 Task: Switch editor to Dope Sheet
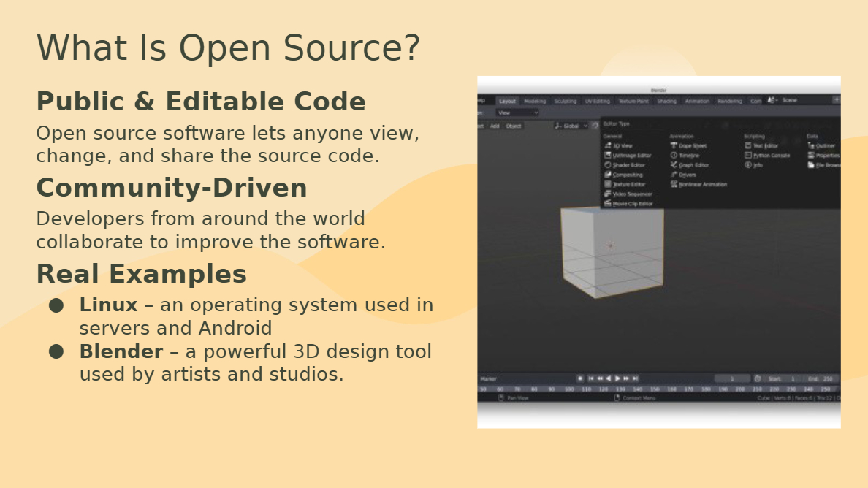coord(691,146)
